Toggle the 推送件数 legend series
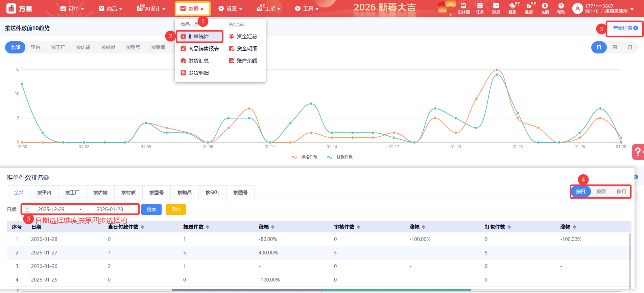The height and width of the screenshot is (293, 644). (x=305, y=157)
